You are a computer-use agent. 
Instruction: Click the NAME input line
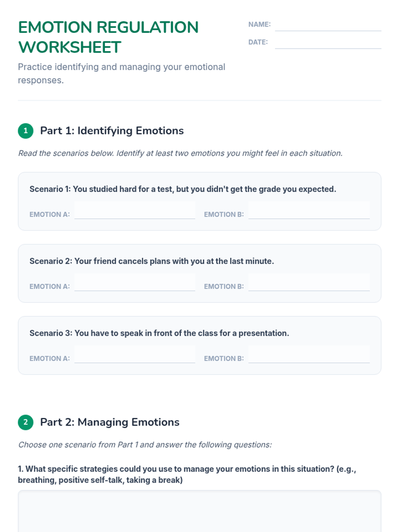tap(328, 25)
